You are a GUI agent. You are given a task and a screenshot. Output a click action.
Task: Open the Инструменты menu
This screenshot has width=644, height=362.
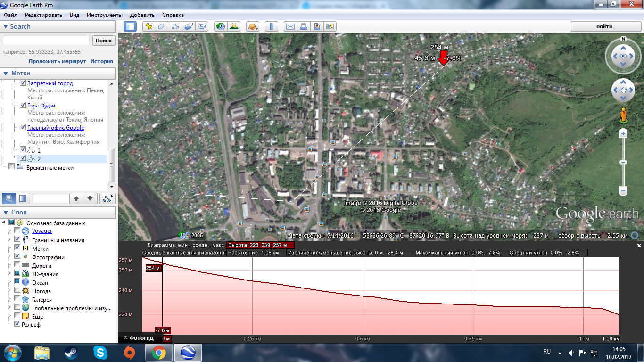click(x=105, y=15)
